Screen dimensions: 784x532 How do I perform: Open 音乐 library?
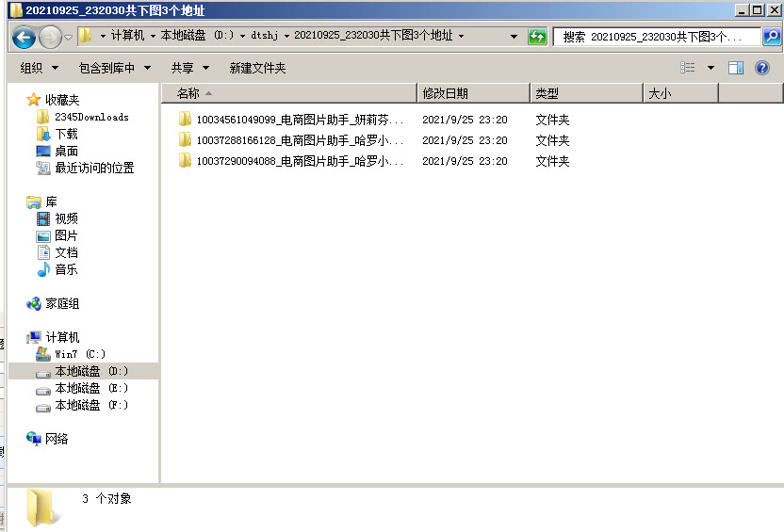click(66, 269)
